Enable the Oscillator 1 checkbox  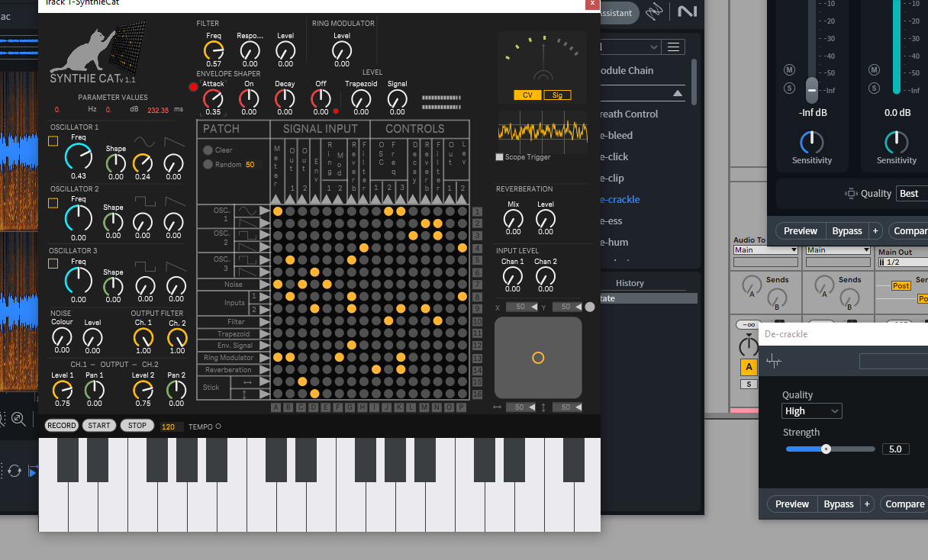[x=53, y=141]
